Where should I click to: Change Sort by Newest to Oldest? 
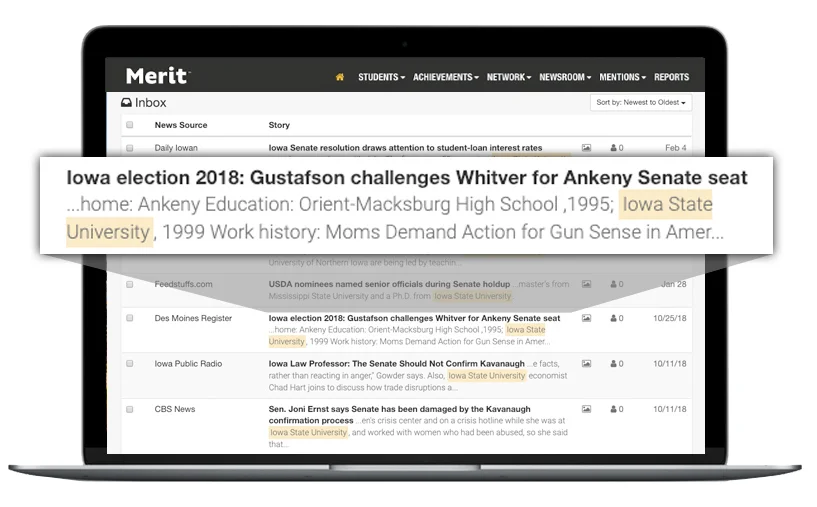click(x=641, y=102)
